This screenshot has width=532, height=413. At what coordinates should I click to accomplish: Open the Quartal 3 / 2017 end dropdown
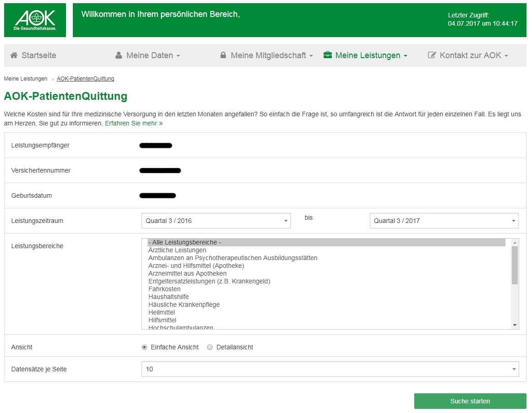[444, 221]
